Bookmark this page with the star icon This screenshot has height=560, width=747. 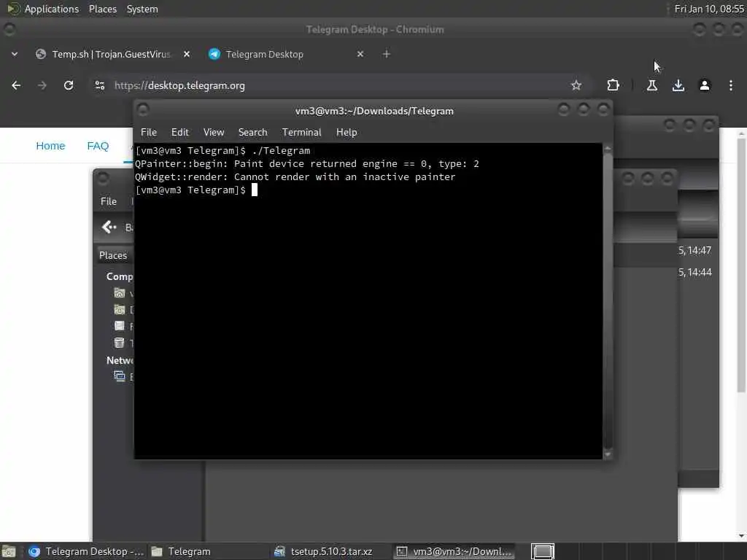576,85
